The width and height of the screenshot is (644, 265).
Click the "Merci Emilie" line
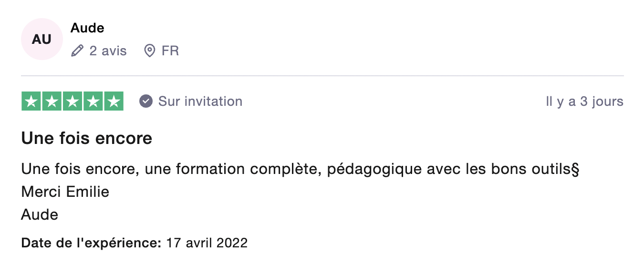(65, 192)
